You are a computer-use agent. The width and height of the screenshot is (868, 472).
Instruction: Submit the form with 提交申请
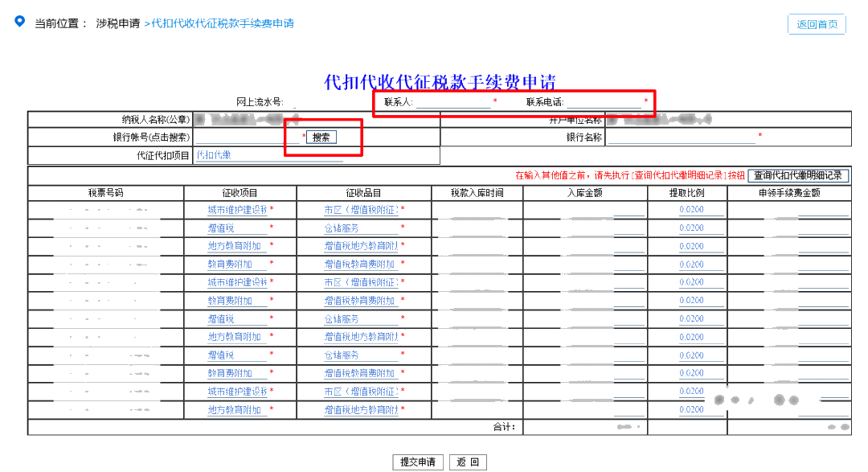[418, 462]
